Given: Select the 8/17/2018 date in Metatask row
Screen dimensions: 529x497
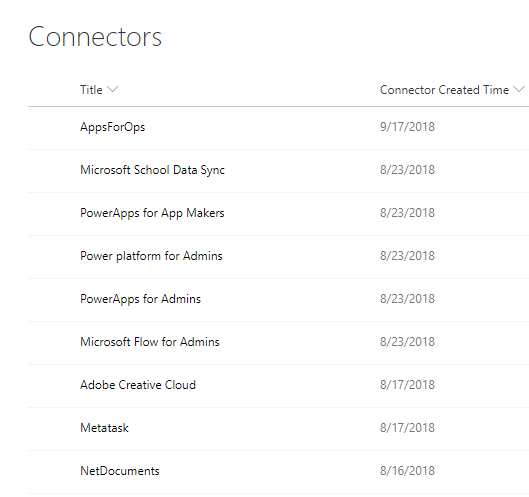Looking at the screenshot, I should [x=407, y=428].
